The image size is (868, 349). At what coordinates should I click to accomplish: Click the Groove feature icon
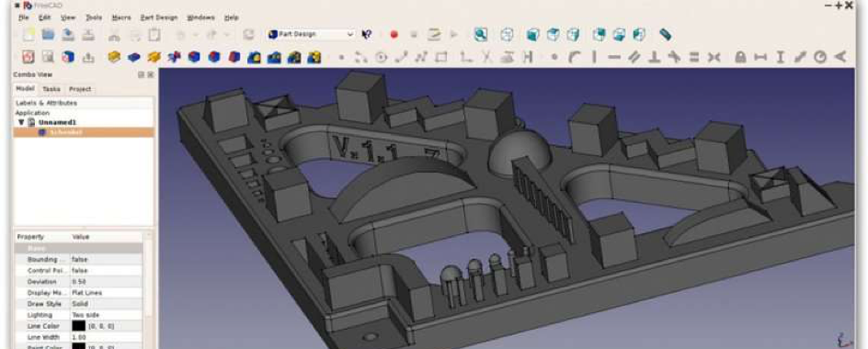[174, 57]
